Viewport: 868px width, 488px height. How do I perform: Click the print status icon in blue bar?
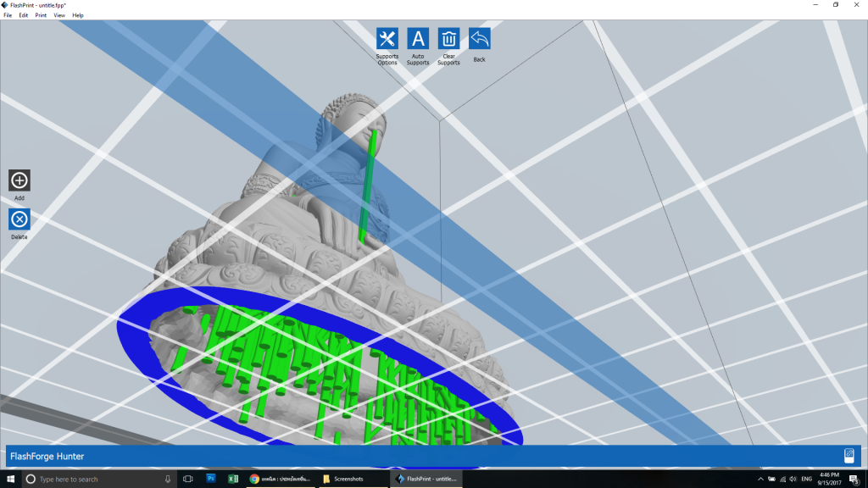pos(849,456)
